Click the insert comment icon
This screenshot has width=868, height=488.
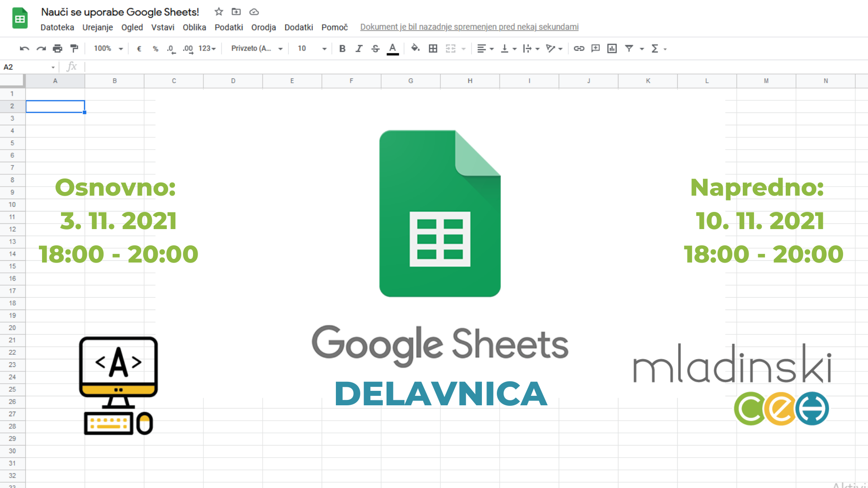coord(595,48)
